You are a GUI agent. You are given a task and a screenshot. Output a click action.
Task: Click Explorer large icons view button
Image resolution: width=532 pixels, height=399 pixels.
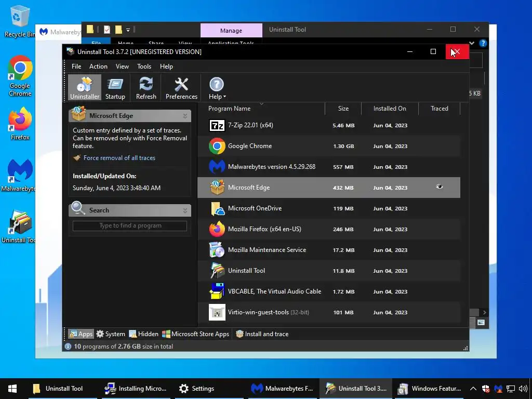coord(481,323)
